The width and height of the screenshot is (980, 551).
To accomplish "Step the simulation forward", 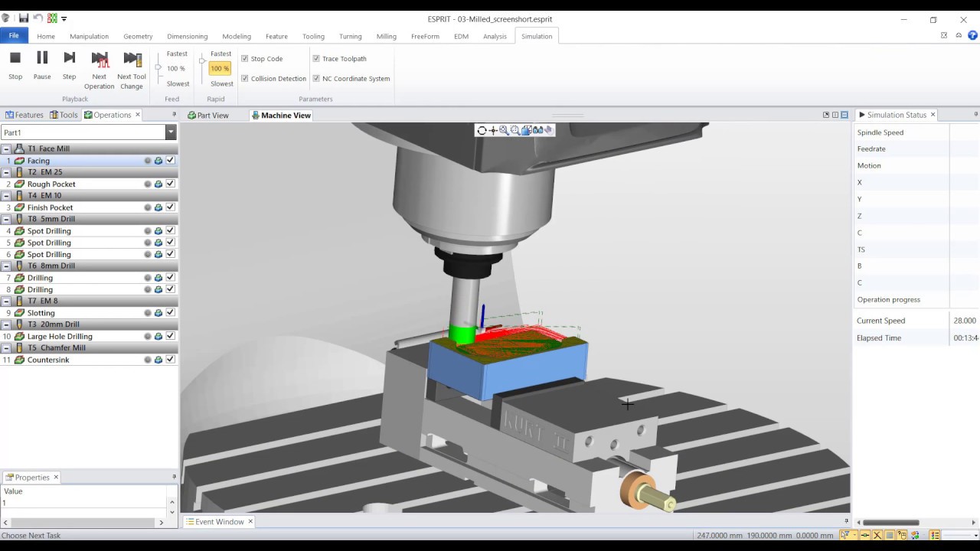I will 69,65.
